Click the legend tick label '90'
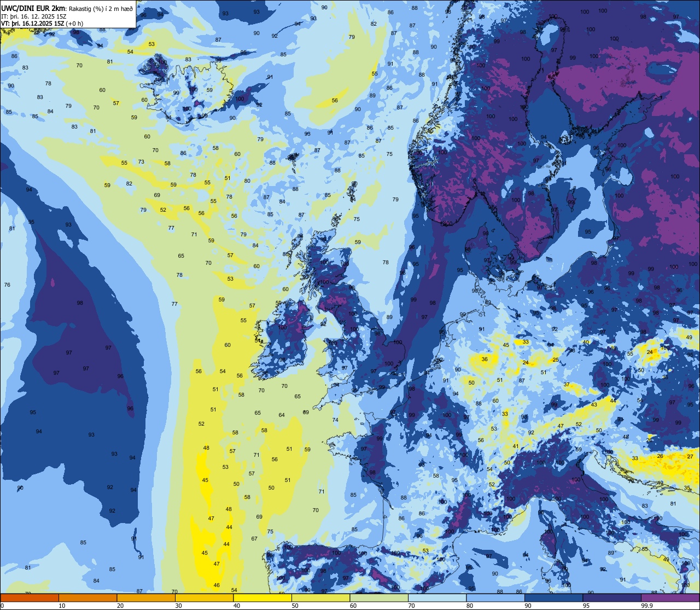 pyautogui.click(x=528, y=606)
